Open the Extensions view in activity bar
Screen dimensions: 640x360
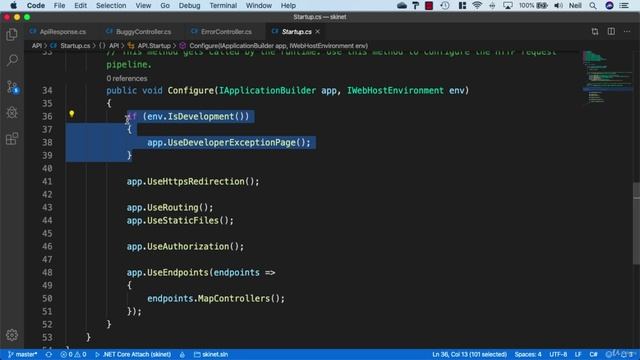[12, 139]
